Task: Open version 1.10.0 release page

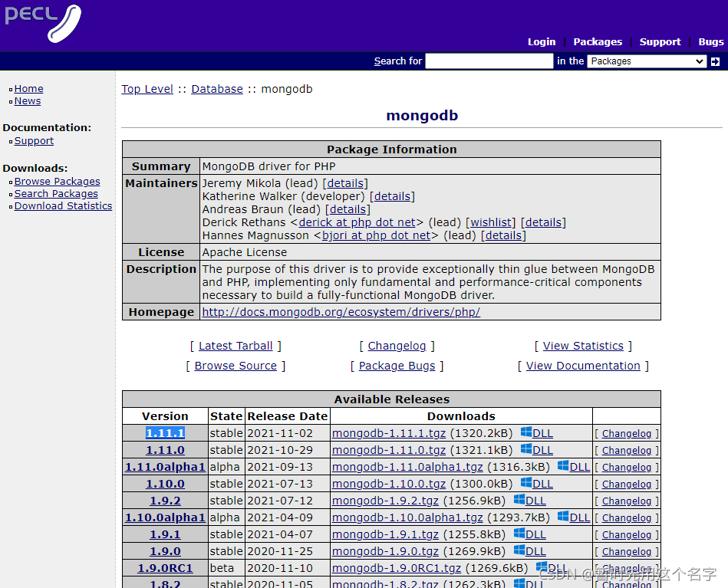Action: 165,484
